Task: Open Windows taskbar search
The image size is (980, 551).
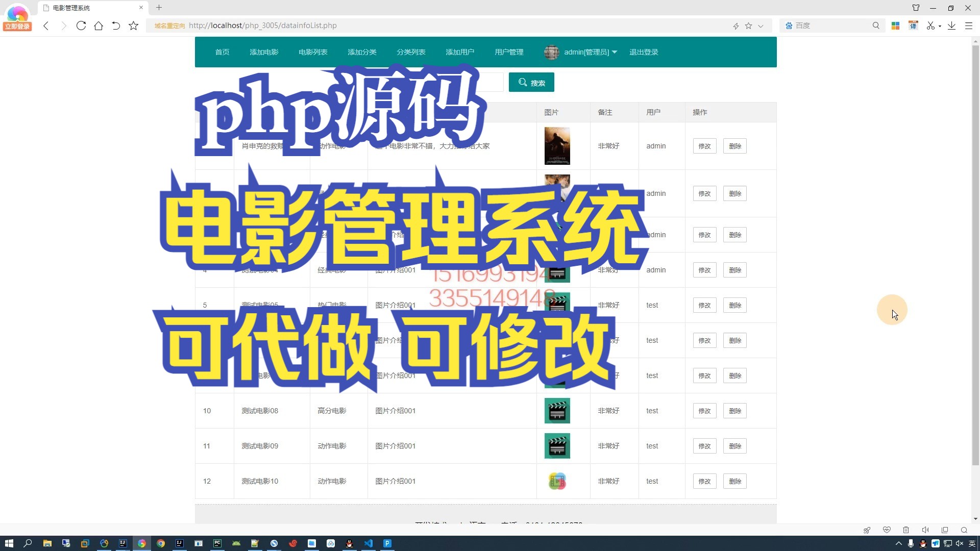Action: (x=28, y=543)
